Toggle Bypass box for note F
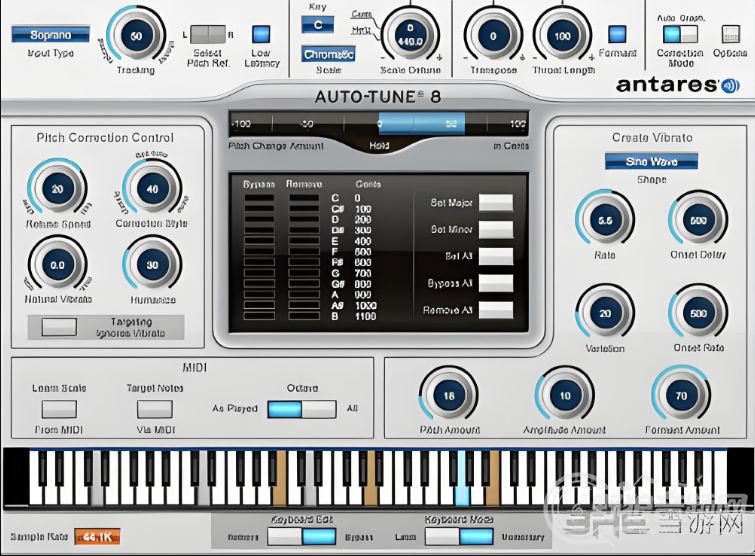Screen dimensions: 755x556 pos(259,252)
